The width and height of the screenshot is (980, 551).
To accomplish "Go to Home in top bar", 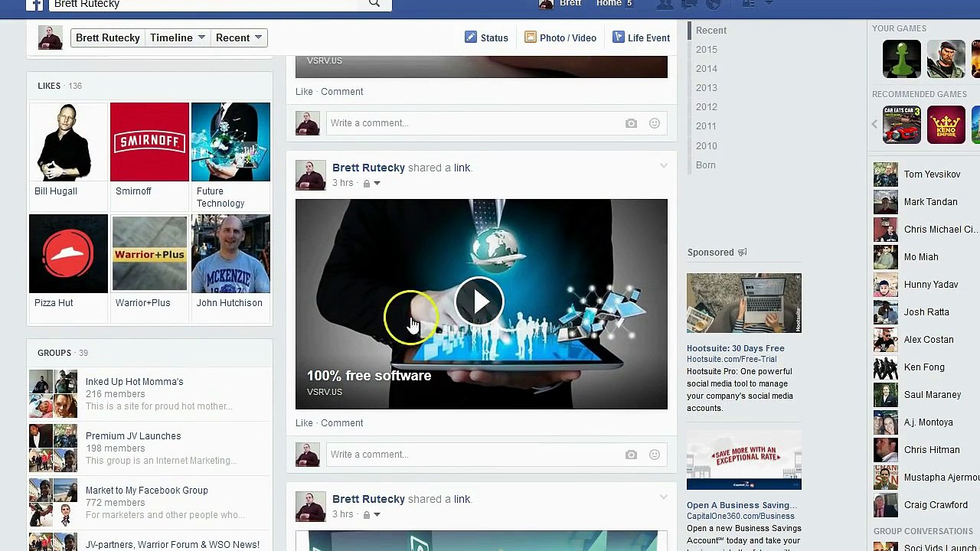I will (x=609, y=3).
